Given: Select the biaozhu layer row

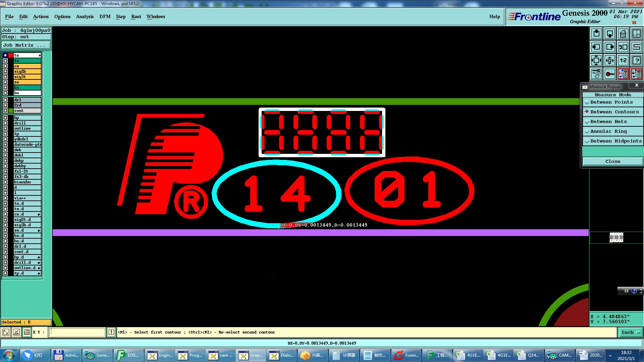Looking at the screenshot, I should [28, 182].
